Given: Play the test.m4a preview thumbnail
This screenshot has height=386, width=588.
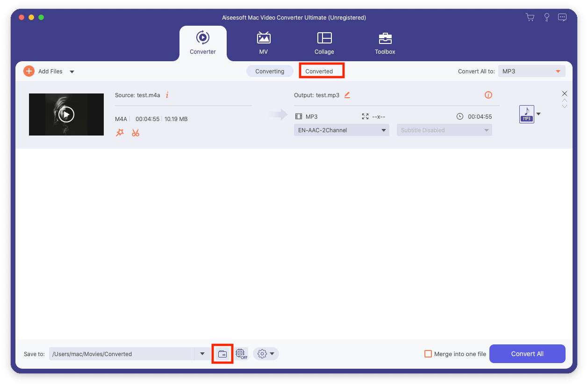Looking at the screenshot, I should [x=66, y=114].
